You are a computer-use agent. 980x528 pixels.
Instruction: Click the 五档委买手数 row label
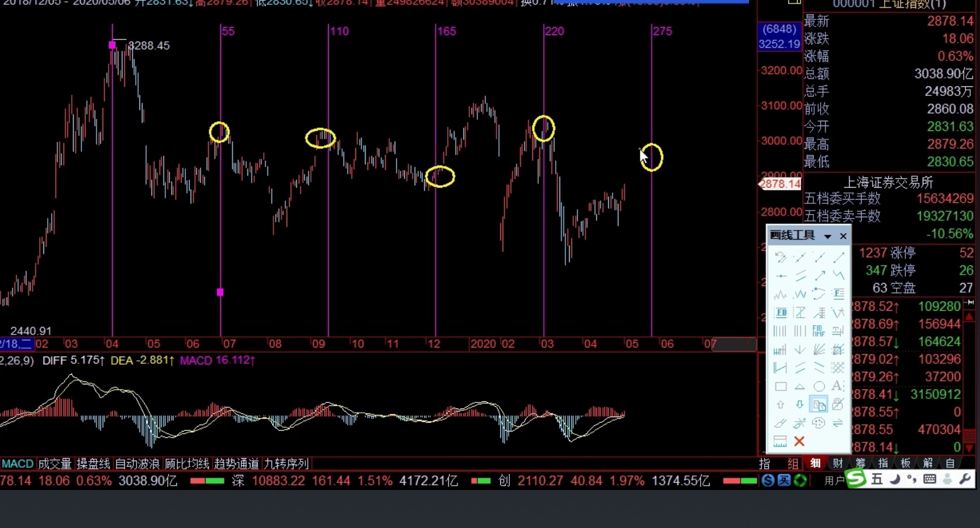click(x=842, y=199)
